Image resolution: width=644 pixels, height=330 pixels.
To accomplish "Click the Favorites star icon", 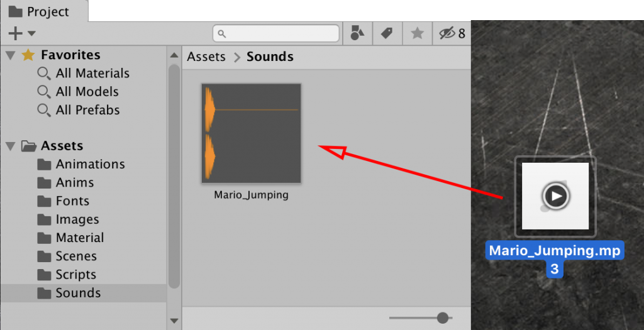I will pyautogui.click(x=28, y=55).
